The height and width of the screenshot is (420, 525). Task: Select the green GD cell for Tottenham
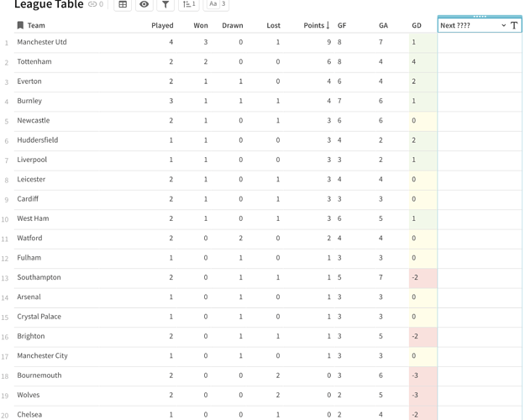click(423, 61)
